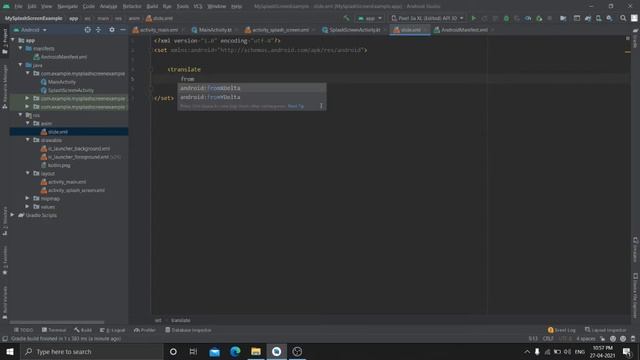The image size is (640, 360).
Task: Click the Profile app icon in toolbar
Action: click(x=528, y=18)
